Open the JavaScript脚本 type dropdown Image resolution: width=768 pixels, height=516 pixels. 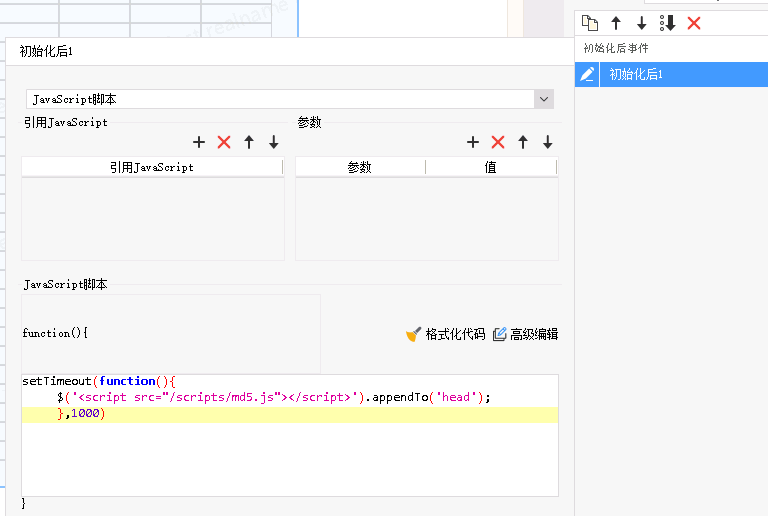[x=544, y=99]
